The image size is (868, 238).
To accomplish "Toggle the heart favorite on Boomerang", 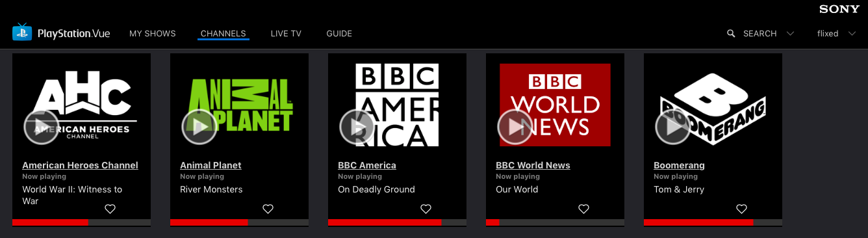I will [x=741, y=209].
